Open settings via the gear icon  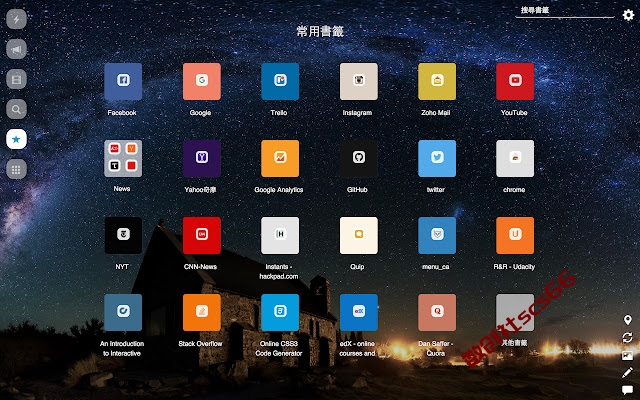628,15
